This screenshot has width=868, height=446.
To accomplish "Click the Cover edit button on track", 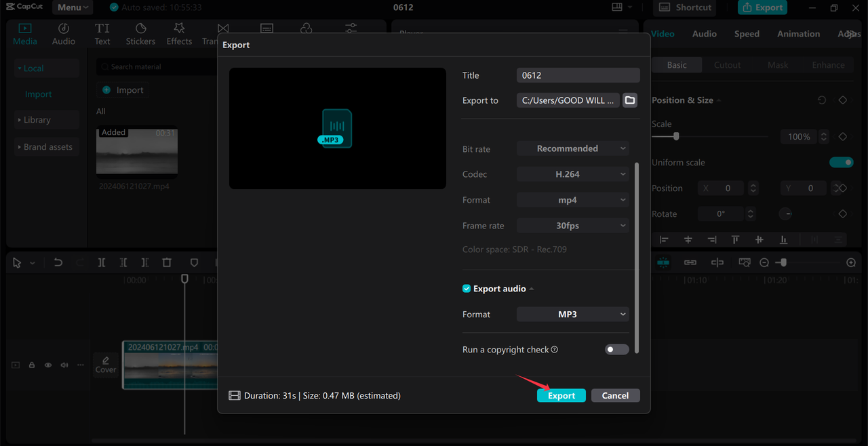I will pyautogui.click(x=106, y=365).
